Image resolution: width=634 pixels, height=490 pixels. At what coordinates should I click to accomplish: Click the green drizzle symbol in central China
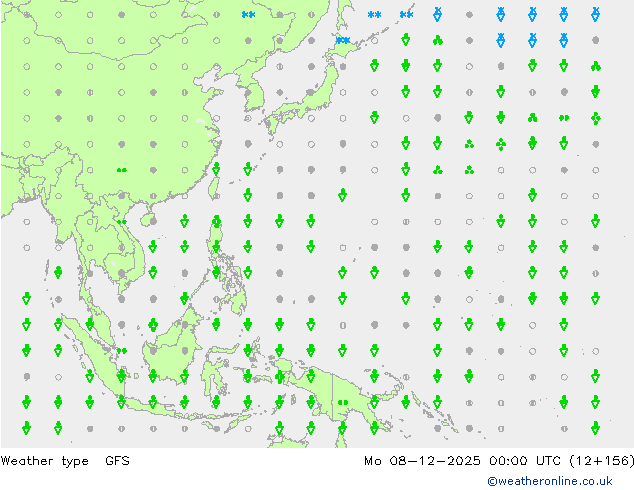[122, 170]
